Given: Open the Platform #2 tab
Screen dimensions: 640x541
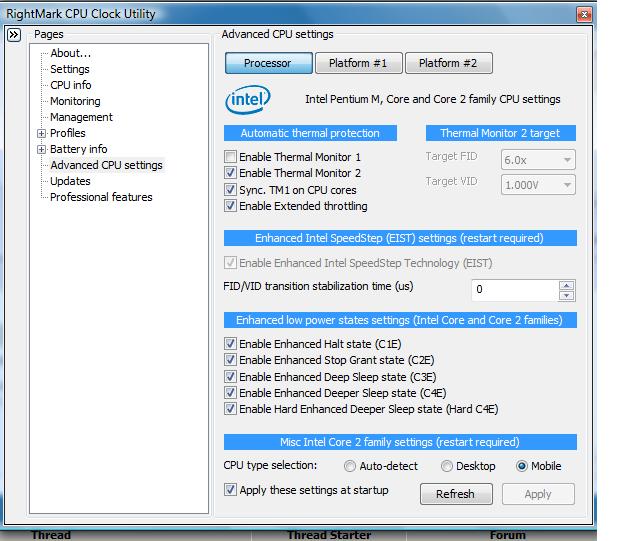Looking at the screenshot, I should pyautogui.click(x=449, y=63).
